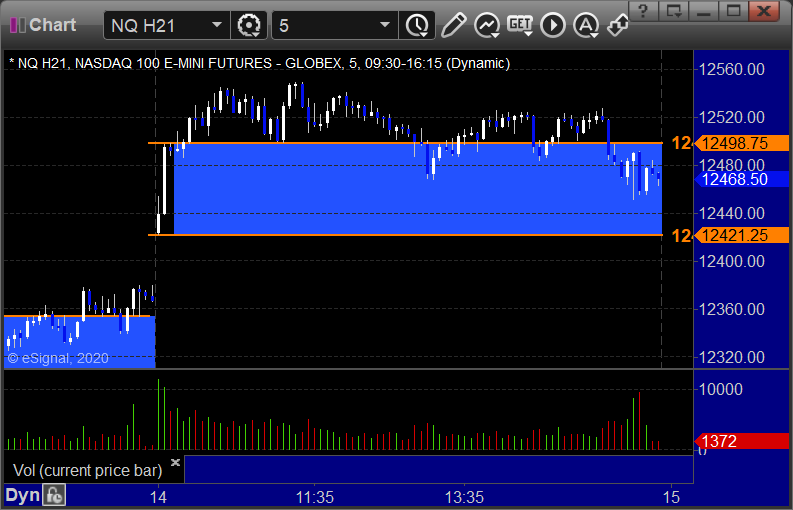793x510 pixels.
Task: Click the 15 date axis label
Action: 672,497
